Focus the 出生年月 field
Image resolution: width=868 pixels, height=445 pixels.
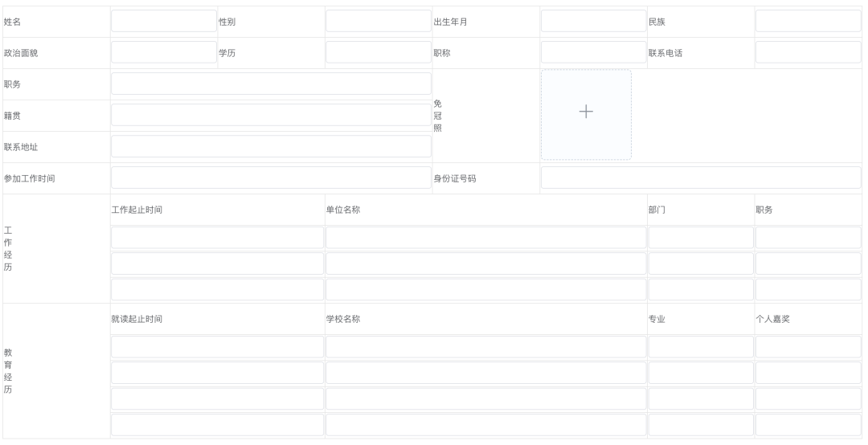coord(593,21)
